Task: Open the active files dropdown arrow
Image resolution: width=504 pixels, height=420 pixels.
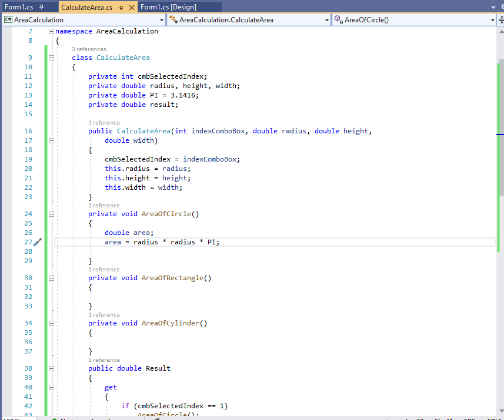Action: 493,8
